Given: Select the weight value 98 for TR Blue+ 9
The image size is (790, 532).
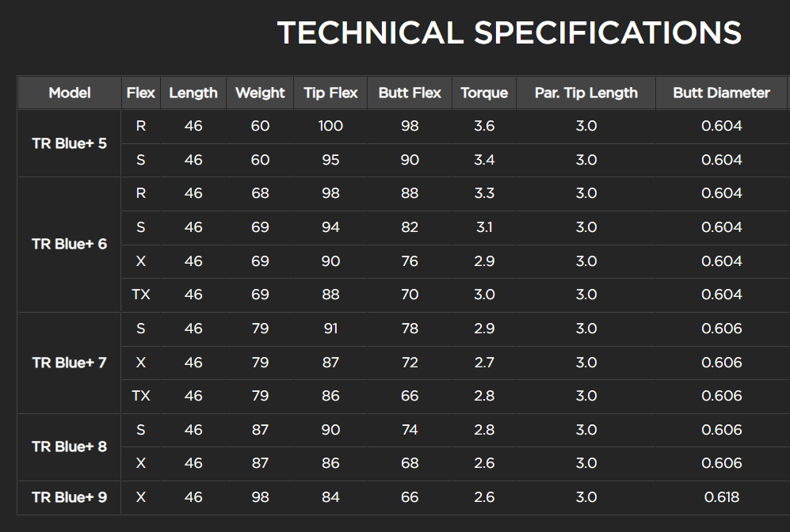Looking at the screenshot, I should pos(260,497).
